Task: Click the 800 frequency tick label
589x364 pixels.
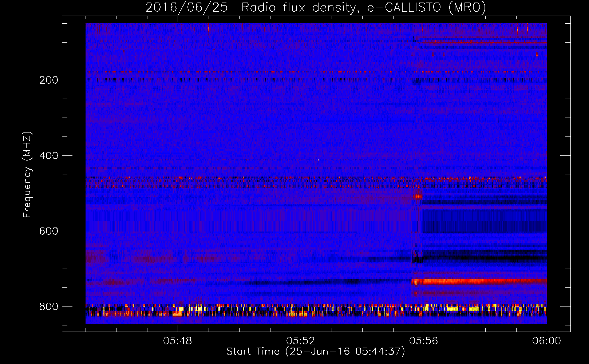Action: pos(49,307)
